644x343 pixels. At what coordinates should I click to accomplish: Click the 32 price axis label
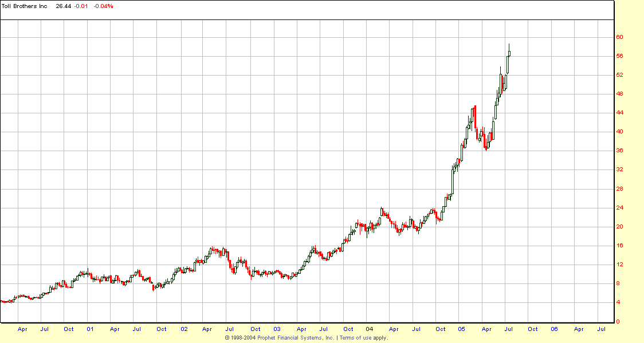coord(619,169)
